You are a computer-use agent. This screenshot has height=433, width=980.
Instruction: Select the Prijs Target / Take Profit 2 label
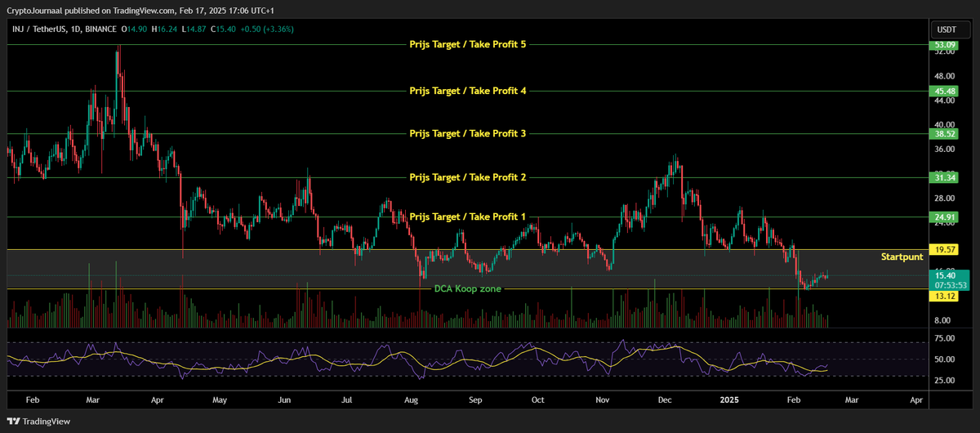pos(468,177)
